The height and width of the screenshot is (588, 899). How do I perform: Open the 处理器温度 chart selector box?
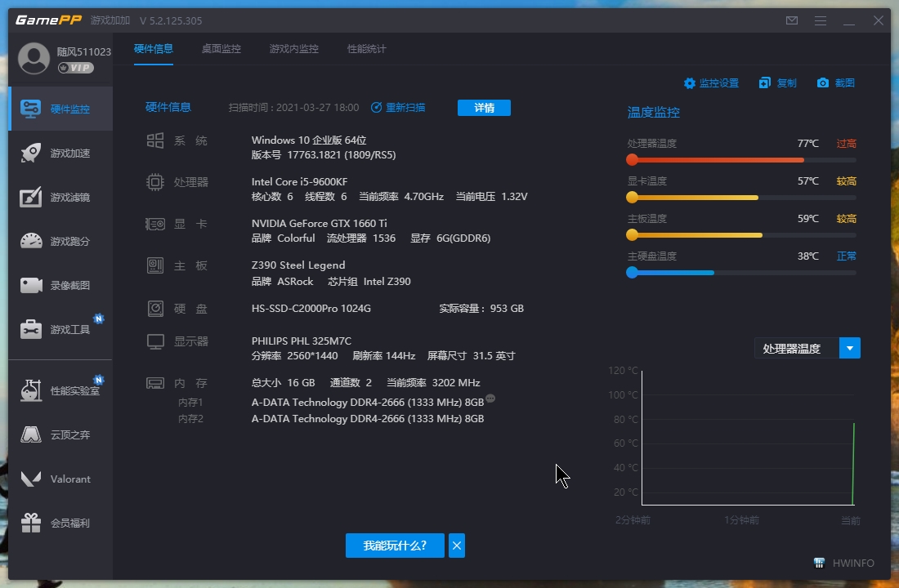click(807, 348)
